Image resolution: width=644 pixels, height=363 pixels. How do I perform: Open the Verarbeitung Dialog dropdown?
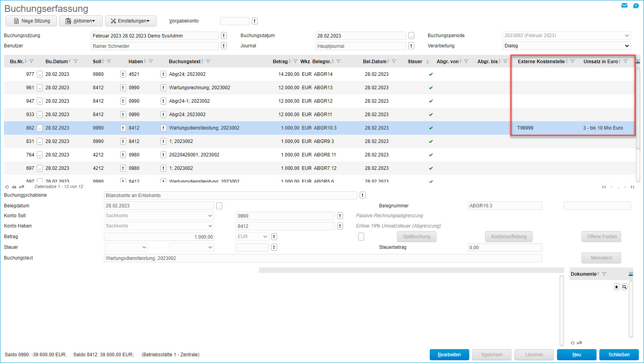pyautogui.click(x=567, y=46)
